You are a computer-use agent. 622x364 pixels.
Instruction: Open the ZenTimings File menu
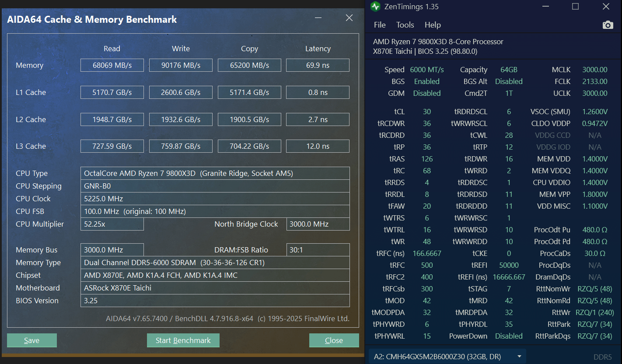[380, 25]
